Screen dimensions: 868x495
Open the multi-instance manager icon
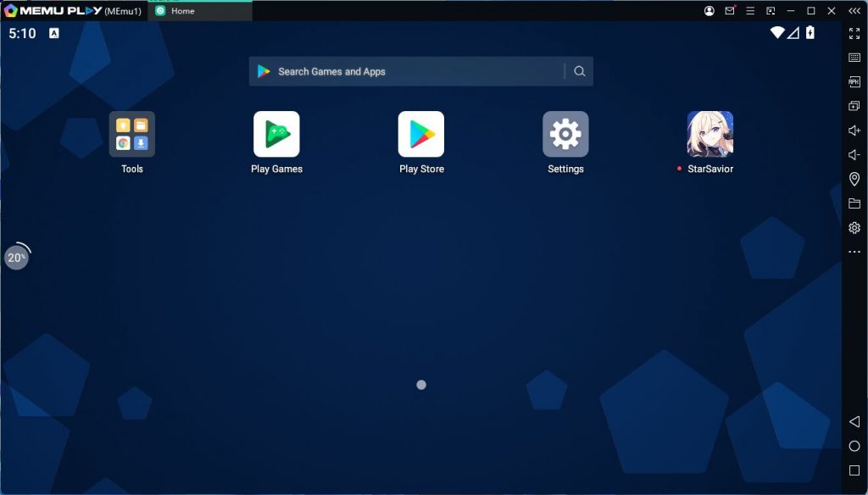854,106
